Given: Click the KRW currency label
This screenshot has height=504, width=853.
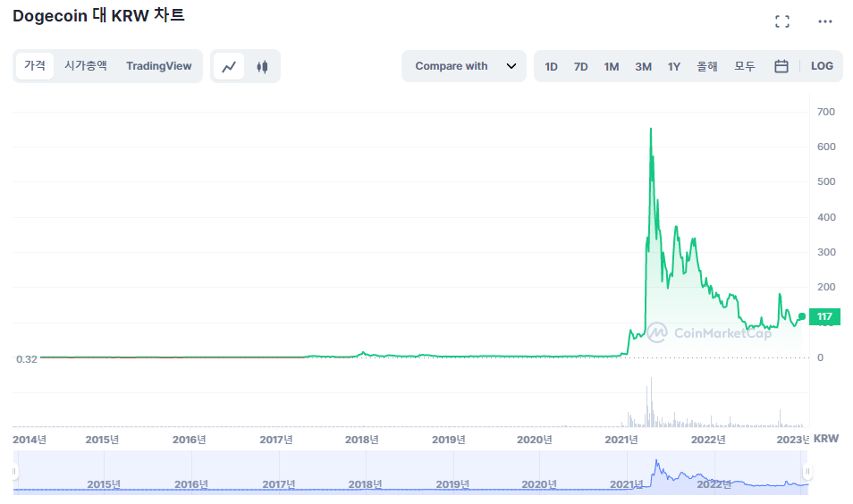Looking at the screenshot, I should (x=826, y=438).
